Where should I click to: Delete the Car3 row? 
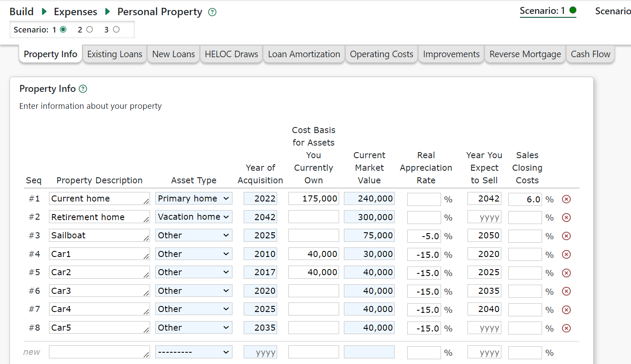(x=566, y=291)
